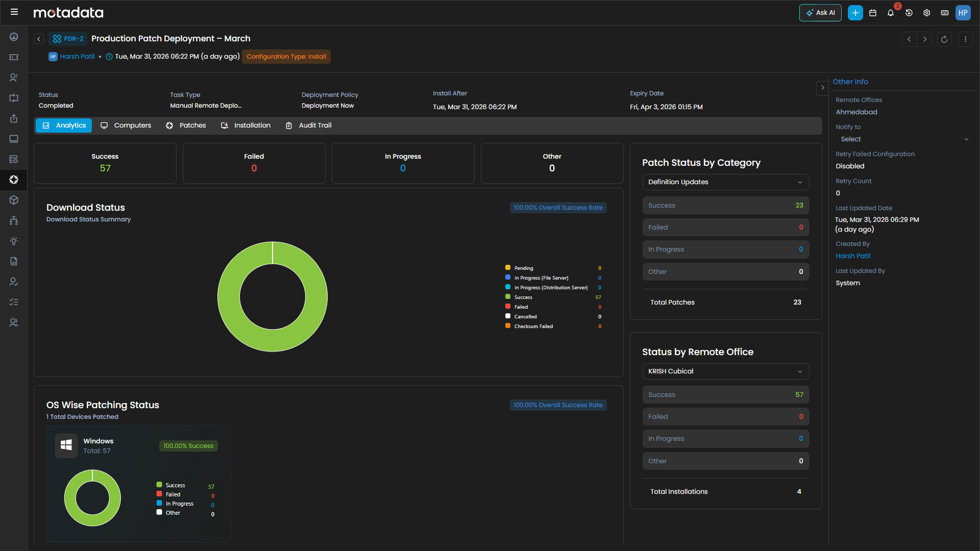
Task: Open the hamburger menu icon top left
Action: tap(15, 12)
